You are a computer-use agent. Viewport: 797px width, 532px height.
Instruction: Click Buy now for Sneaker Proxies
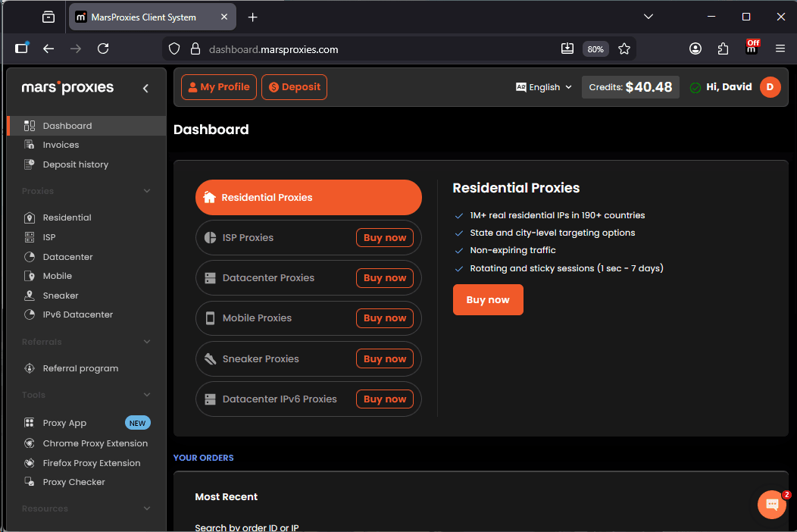click(385, 358)
